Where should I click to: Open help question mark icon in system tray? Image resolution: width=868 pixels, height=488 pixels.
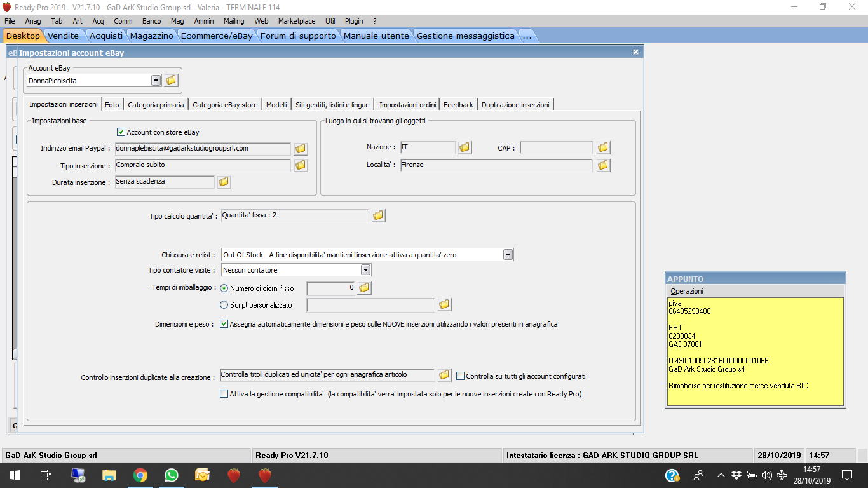pos(672,475)
